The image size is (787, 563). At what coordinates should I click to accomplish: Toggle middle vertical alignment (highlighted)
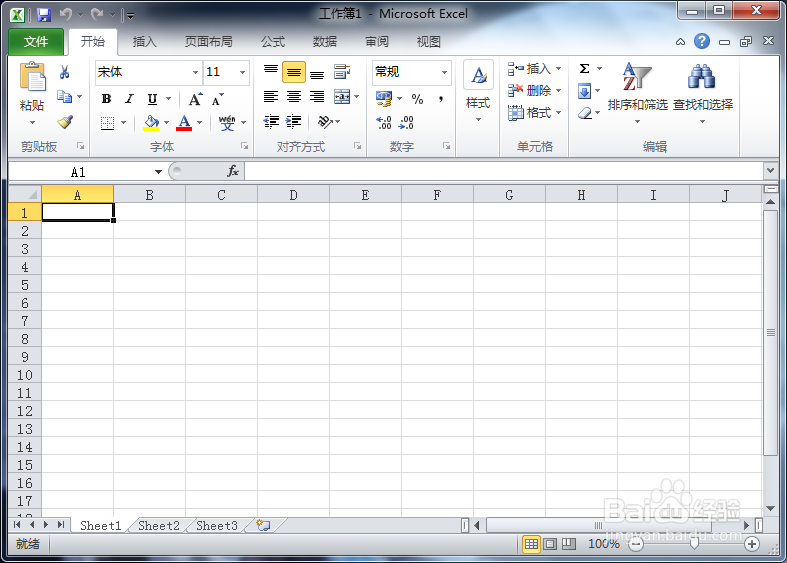tap(294, 72)
